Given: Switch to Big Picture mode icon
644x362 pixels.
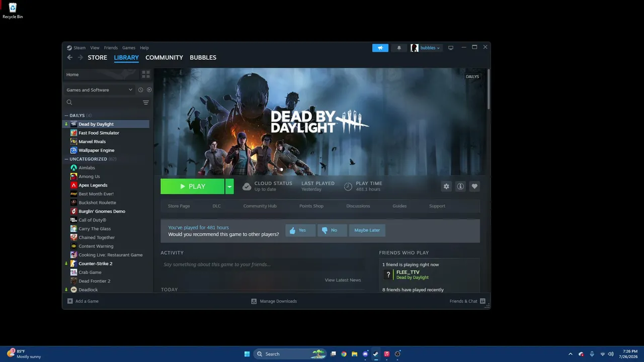Looking at the screenshot, I should (x=451, y=48).
